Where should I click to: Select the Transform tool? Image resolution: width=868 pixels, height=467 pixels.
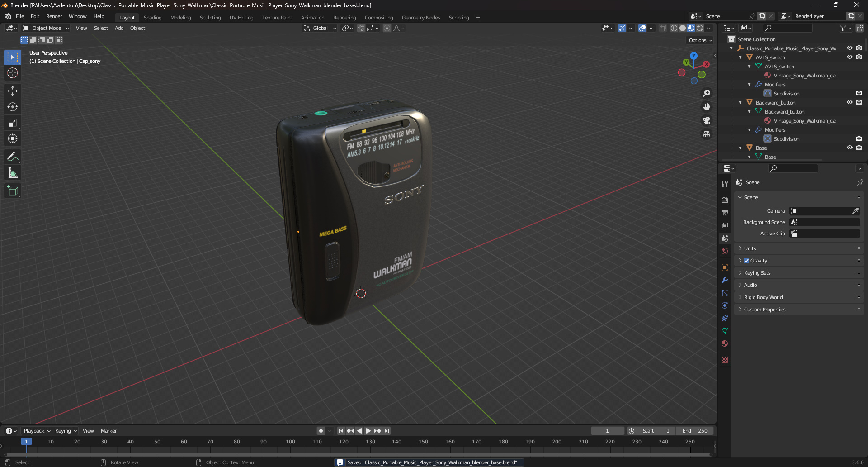point(13,138)
